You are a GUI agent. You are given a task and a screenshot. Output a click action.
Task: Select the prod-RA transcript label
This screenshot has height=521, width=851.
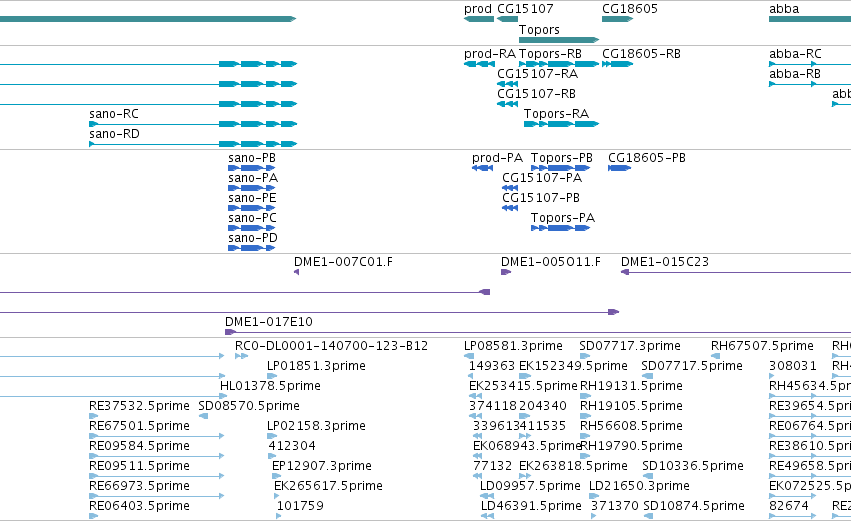pyautogui.click(x=490, y=54)
